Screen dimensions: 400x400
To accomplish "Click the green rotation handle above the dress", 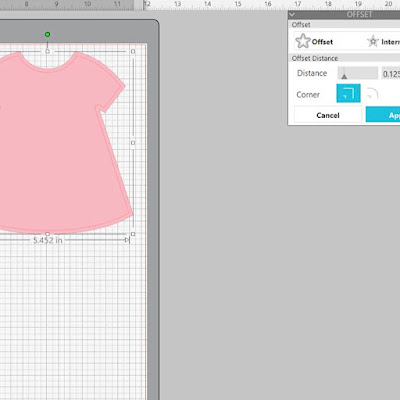I will pos(48,34).
